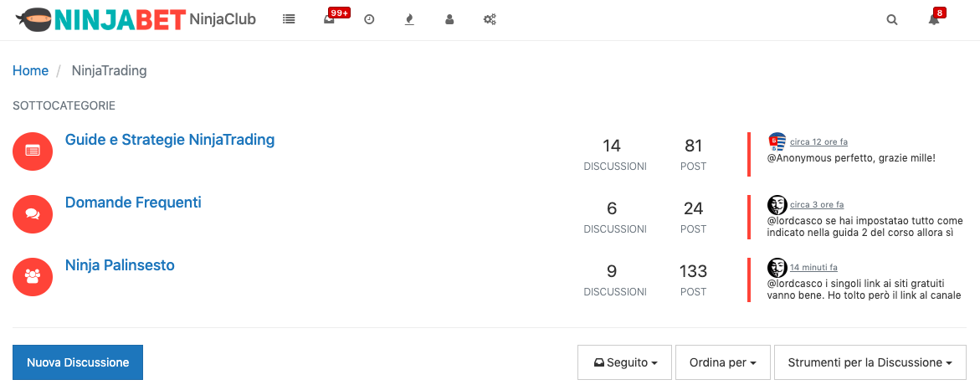Viewport: 980px width, 390px height.
Task: Click the Domande Frequenti chat bubbles icon
Action: tap(33, 213)
